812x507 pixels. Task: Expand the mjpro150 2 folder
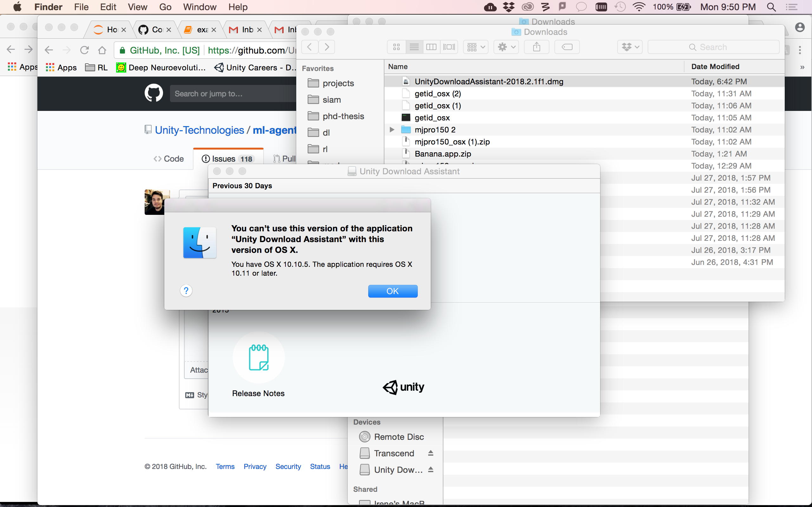(x=392, y=129)
